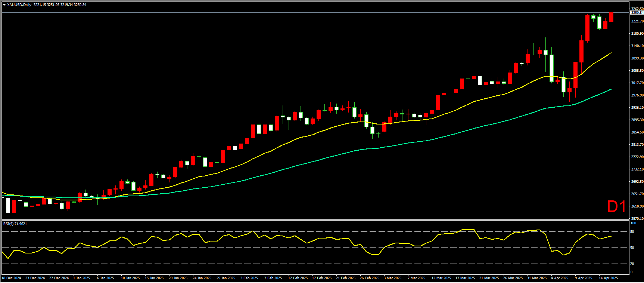Viewport: 644px width, 283px height.
Task: Click the RSI 80 level label
Action: (632, 232)
